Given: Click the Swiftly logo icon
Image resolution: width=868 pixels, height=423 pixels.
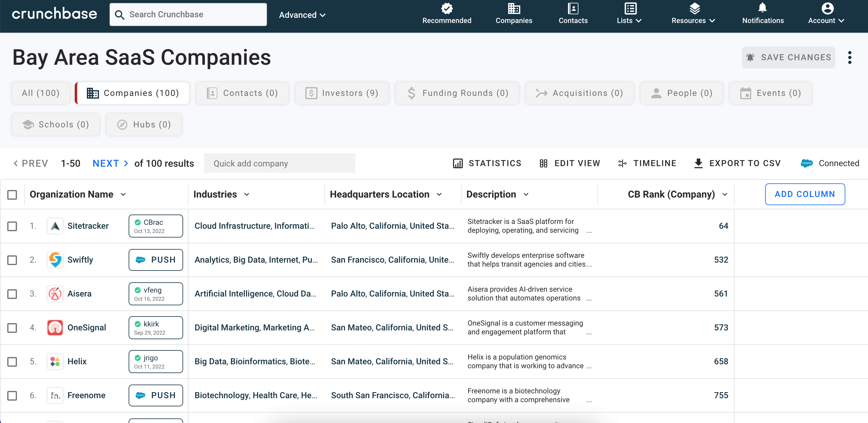Looking at the screenshot, I should coord(55,260).
